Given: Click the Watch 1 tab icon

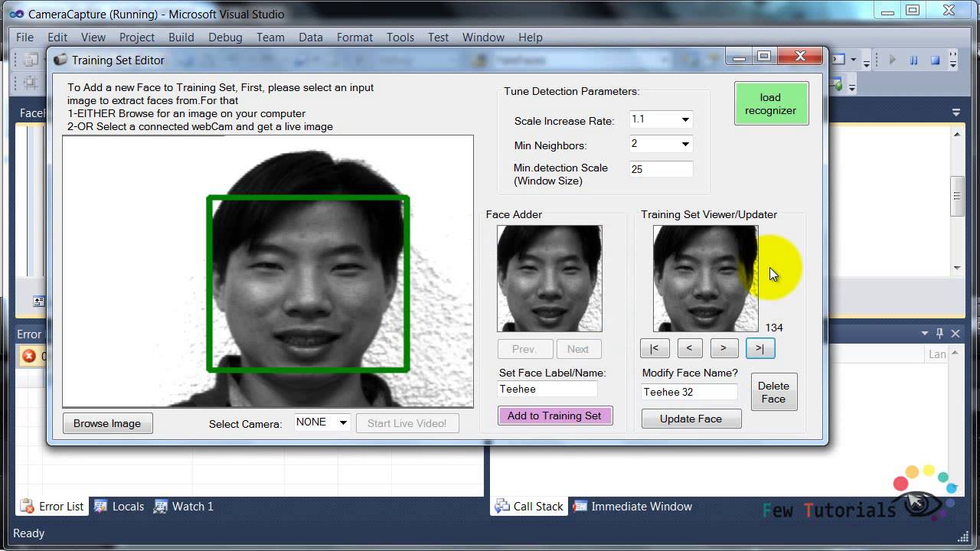Looking at the screenshot, I should (161, 506).
